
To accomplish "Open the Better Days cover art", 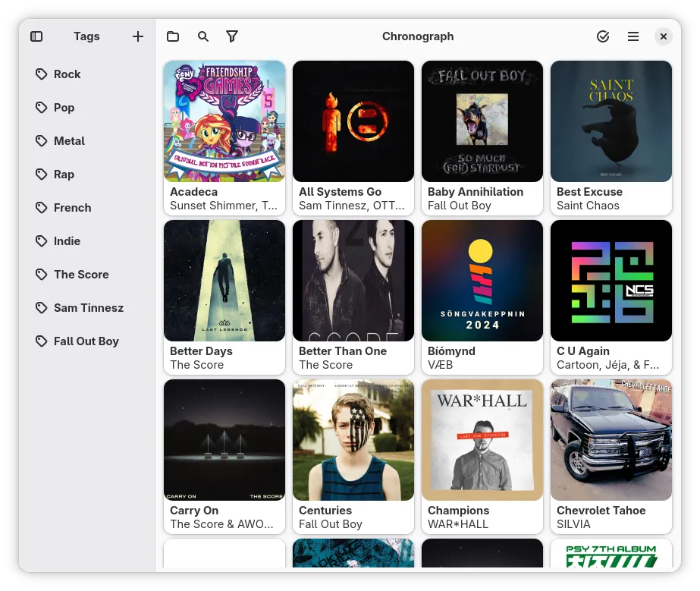I will [x=224, y=281].
